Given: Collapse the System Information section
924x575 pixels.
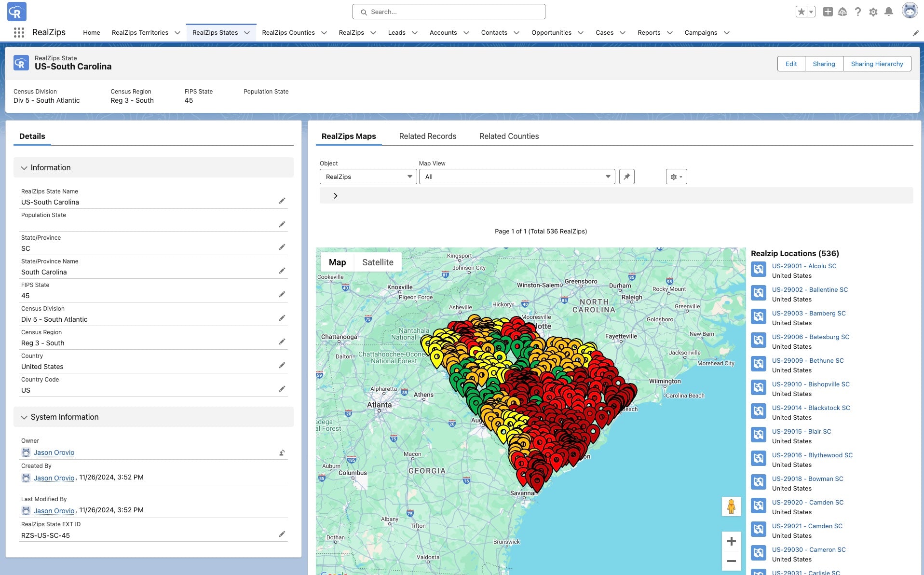Looking at the screenshot, I should 24,417.
